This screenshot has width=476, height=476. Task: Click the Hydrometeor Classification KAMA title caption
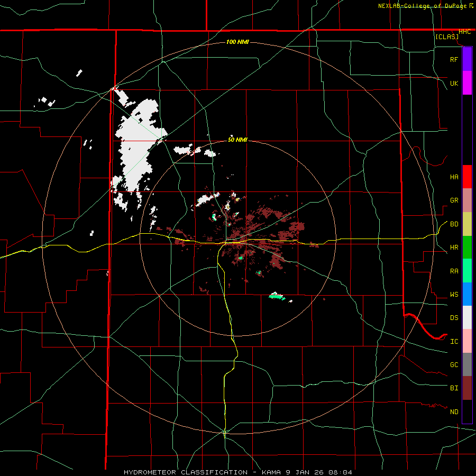pyautogui.click(x=238, y=472)
